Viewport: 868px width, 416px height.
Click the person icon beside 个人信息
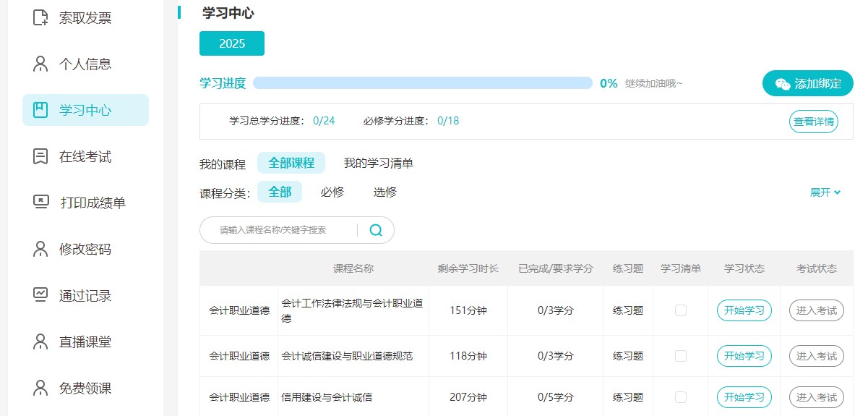(40, 64)
